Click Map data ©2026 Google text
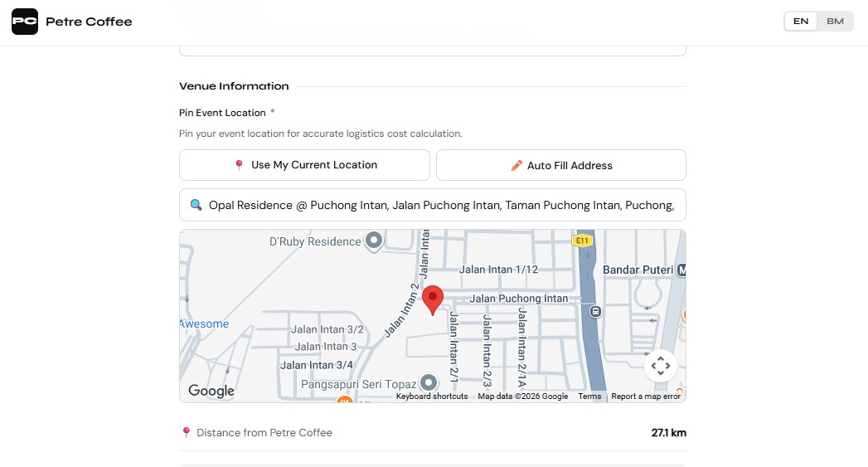Viewport: 868px width, 467px height. (523, 396)
